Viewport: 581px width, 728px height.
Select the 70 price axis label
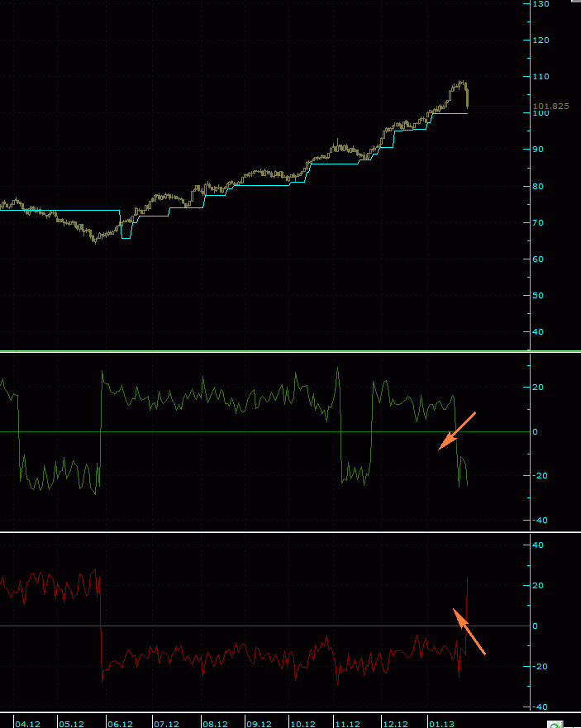pyautogui.click(x=538, y=222)
